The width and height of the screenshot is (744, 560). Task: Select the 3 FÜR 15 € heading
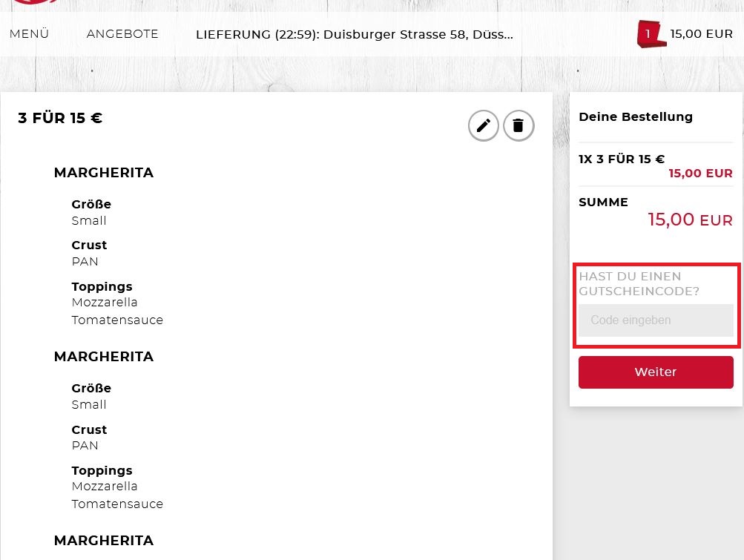pyautogui.click(x=60, y=118)
